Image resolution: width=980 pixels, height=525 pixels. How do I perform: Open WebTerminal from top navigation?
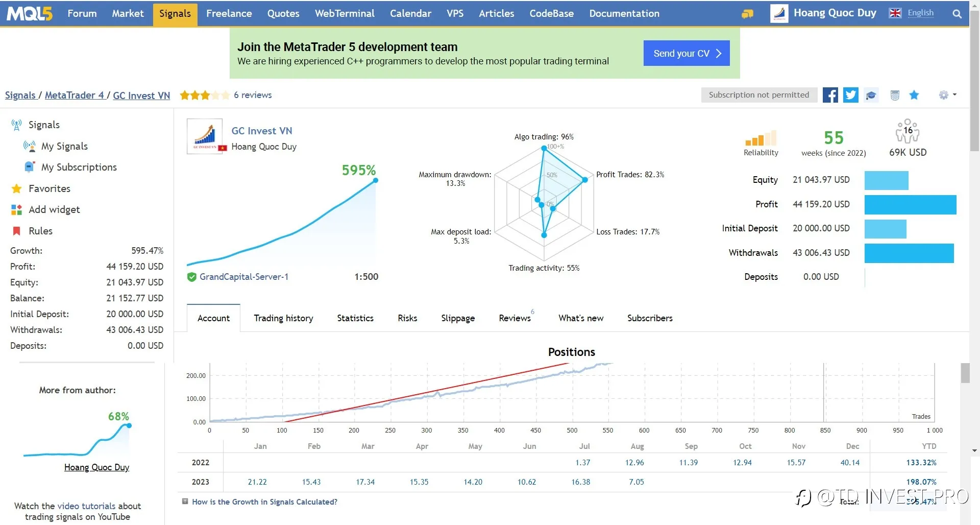[345, 13]
